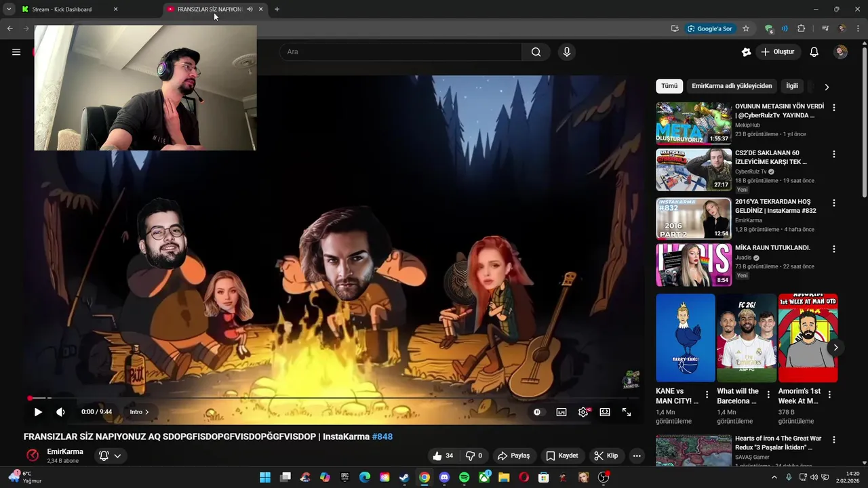Open Discord from taskbar

click(444, 477)
